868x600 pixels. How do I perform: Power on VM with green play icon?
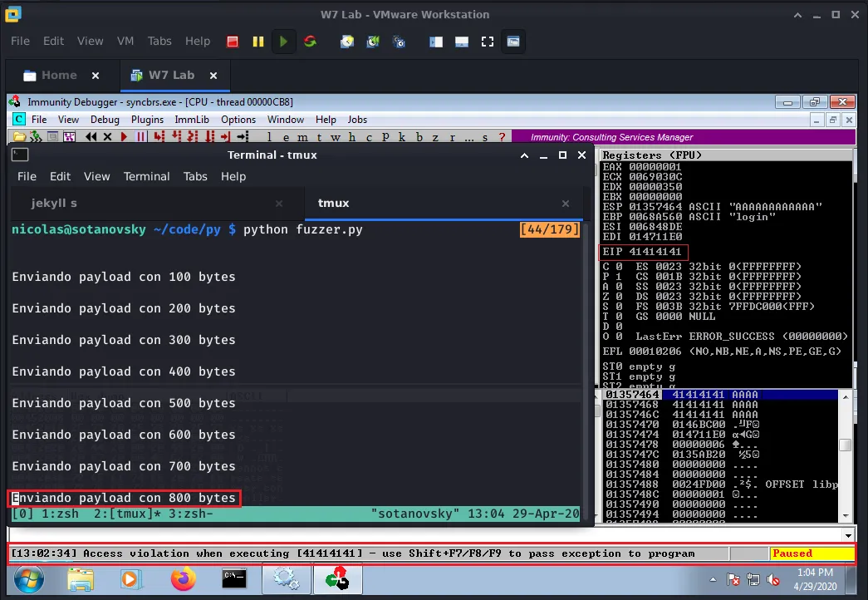click(283, 42)
